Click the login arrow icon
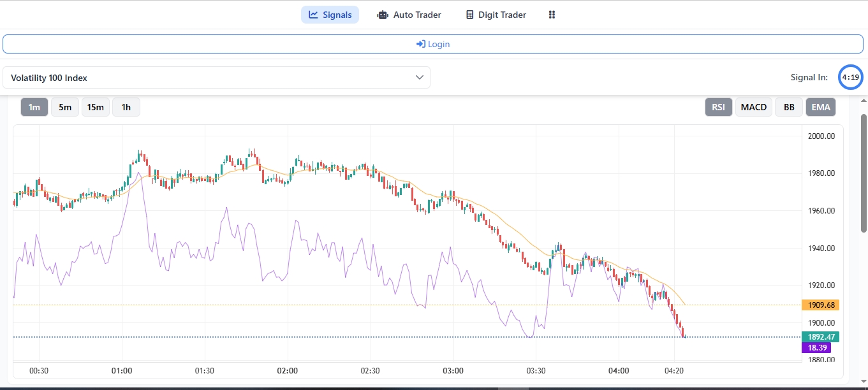The width and height of the screenshot is (868, 390). click(421, 44)
